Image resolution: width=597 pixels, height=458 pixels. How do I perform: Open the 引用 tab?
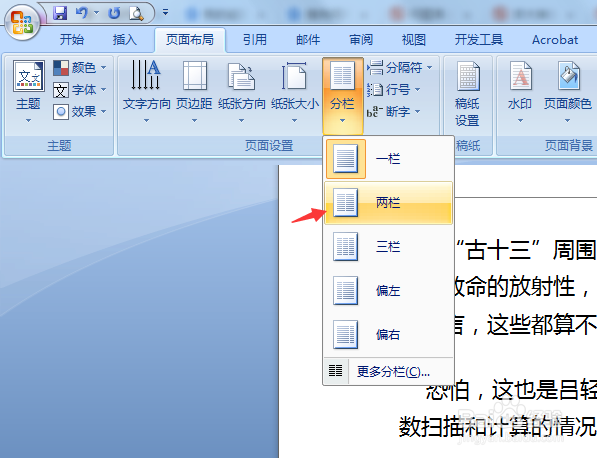[x=255, y=40]
